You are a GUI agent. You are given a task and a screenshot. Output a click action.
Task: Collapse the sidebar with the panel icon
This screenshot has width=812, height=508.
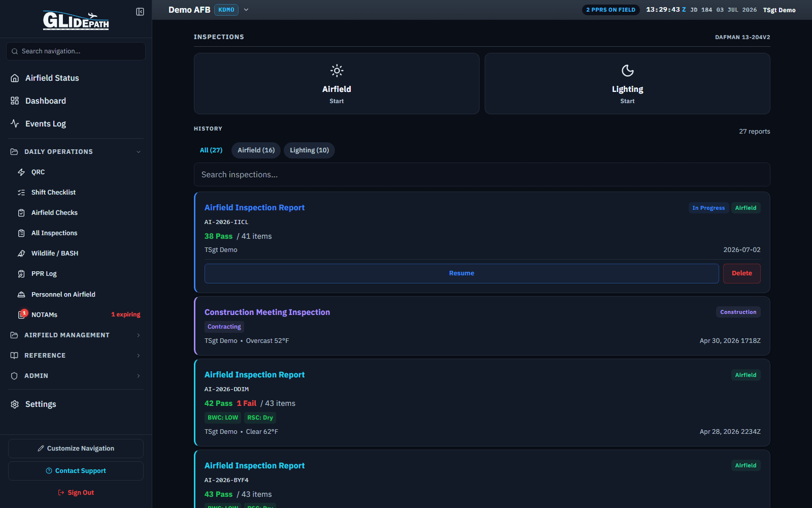140,12
